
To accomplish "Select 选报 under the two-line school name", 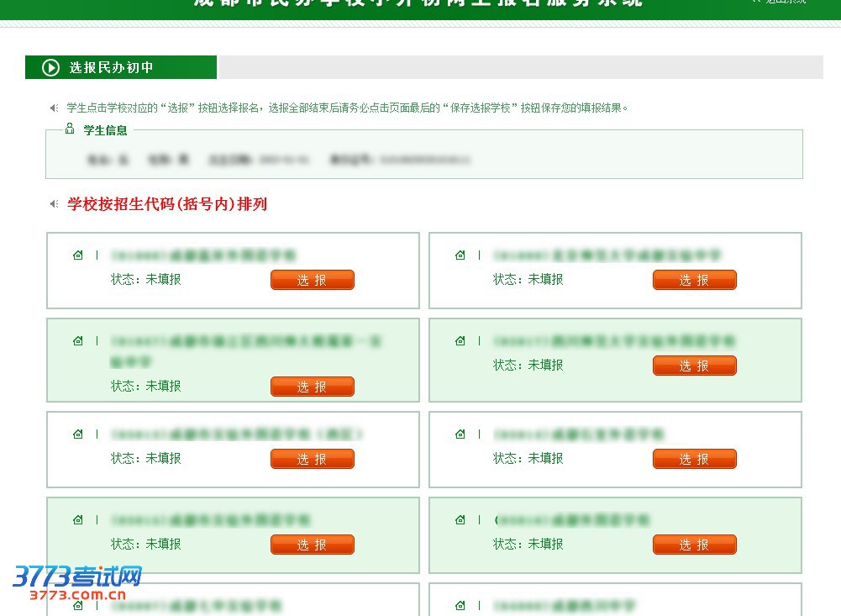I will [312, 387].
